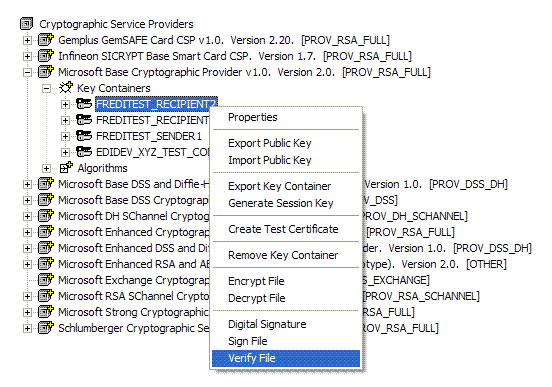Image resolution: width=552 pixels, height=387 pixels.
Task: Select the Microsoft Strong Cryptographic row
Action: 134,312
